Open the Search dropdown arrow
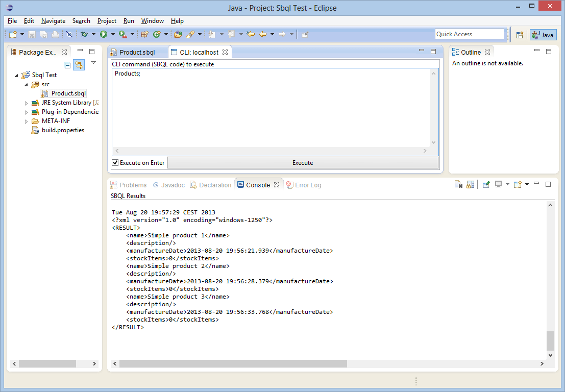The height and width of the screenshot is (392, 565). (x=200, y=34)
